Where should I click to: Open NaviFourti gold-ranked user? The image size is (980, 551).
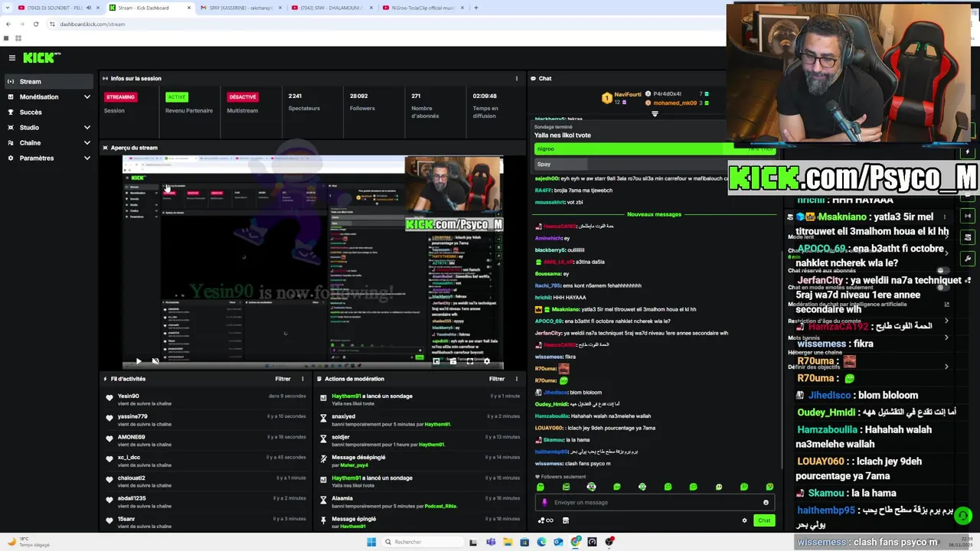(626, 94)
